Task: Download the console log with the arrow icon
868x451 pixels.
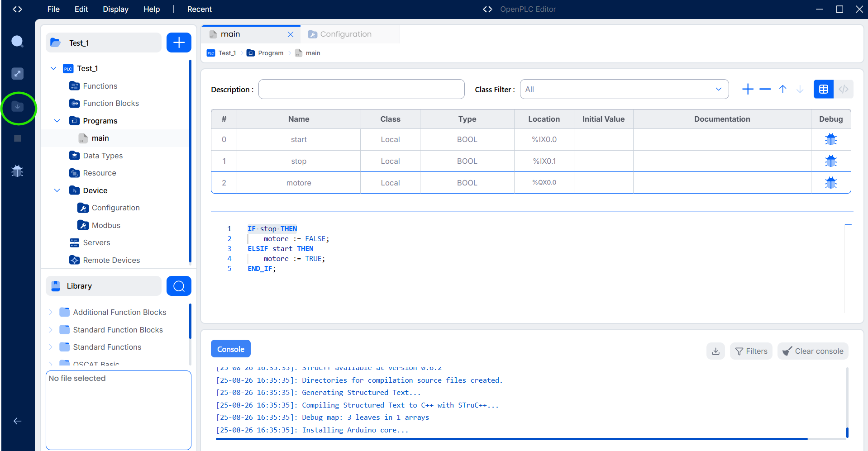Action: (x=715, y=351)
